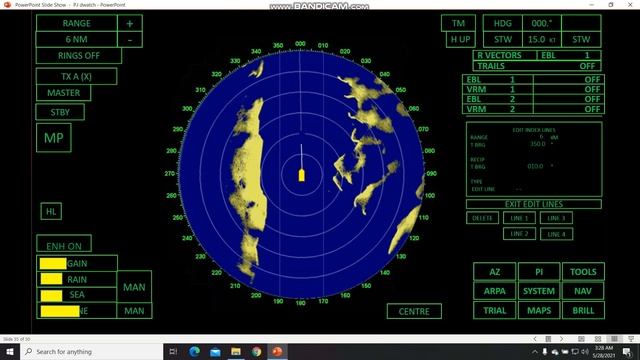The height and width of the screenshot is (360, 640).
Task: Click the HDG heading label box
Action: (503, 23)
